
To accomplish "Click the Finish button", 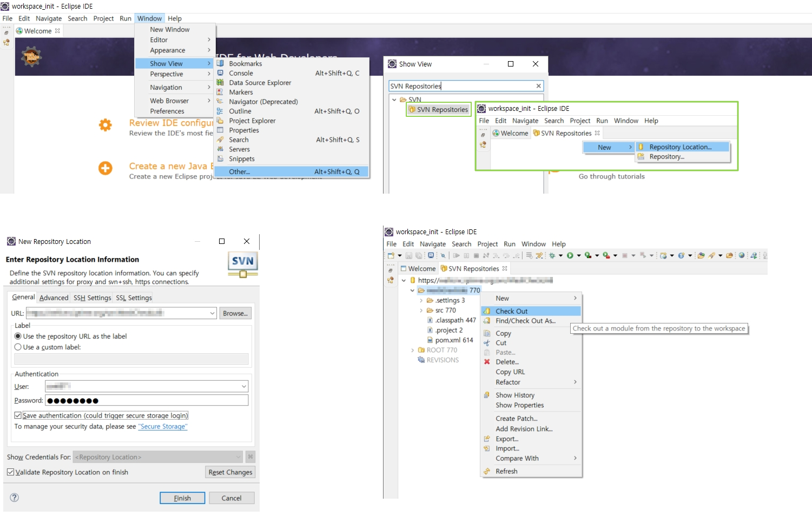I will coord(182,498).
